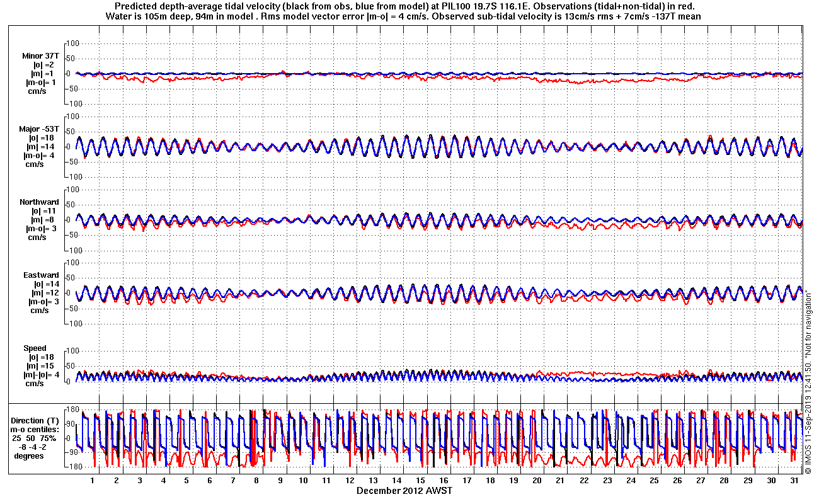
Task: Select the 'Major -53T' panel label
Action: [39, 129]
